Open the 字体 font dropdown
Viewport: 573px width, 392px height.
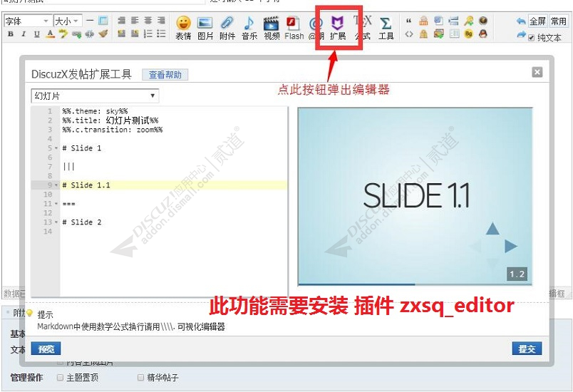click(x=27, y=21)
